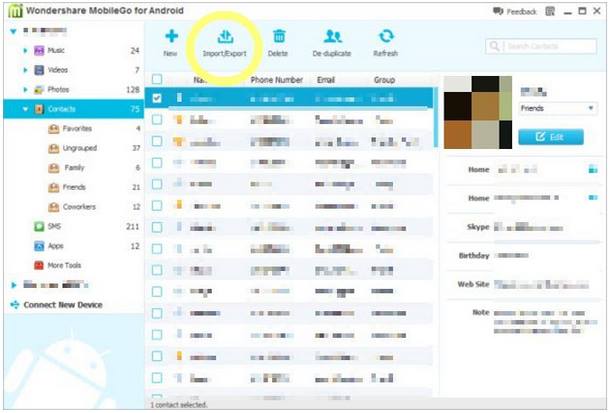
Task: Check the fifth contact row checkbox
Action: (157, 184)
